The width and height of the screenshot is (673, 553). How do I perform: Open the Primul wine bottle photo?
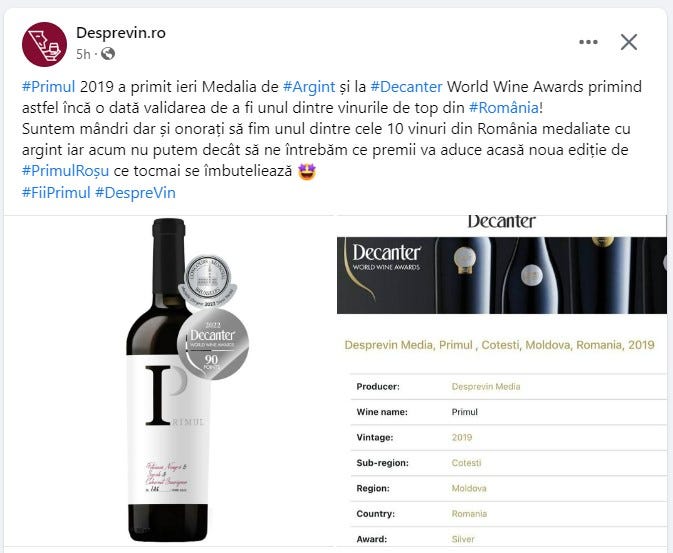point(169,380)
